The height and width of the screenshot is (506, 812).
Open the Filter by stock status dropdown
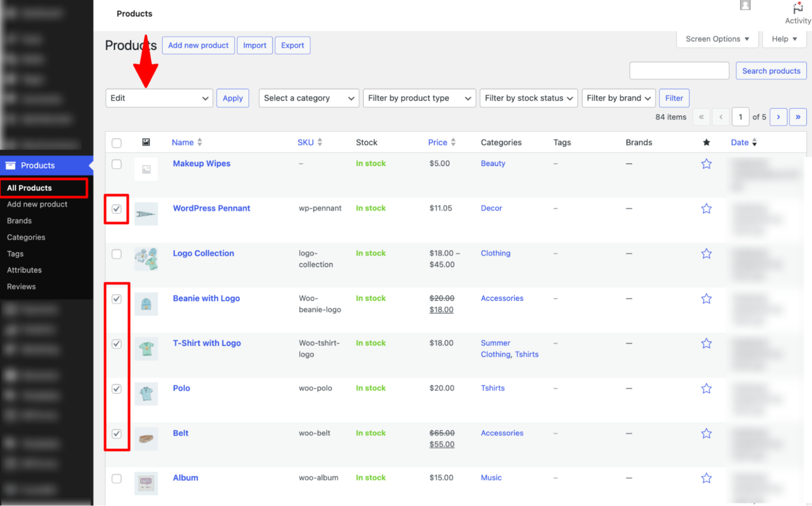(528, 98)
